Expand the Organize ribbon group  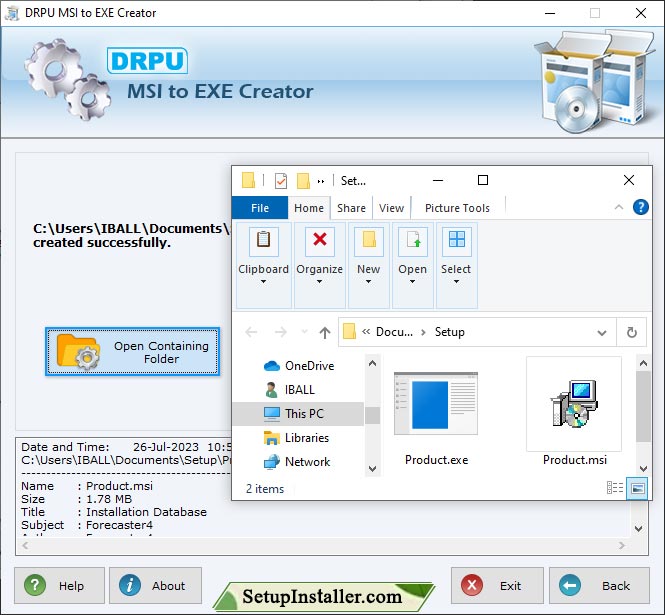click(x=319, y=266)
